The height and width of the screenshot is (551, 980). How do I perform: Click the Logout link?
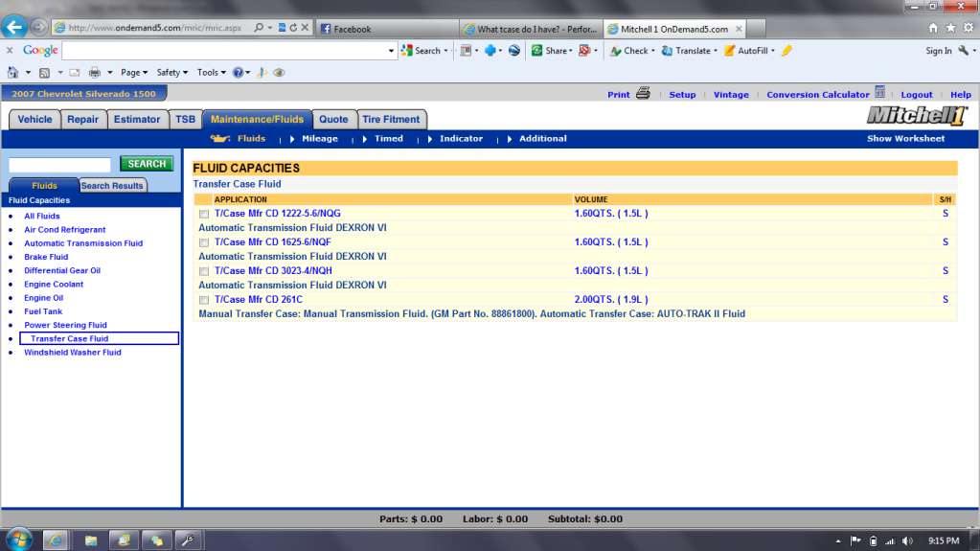916,95
